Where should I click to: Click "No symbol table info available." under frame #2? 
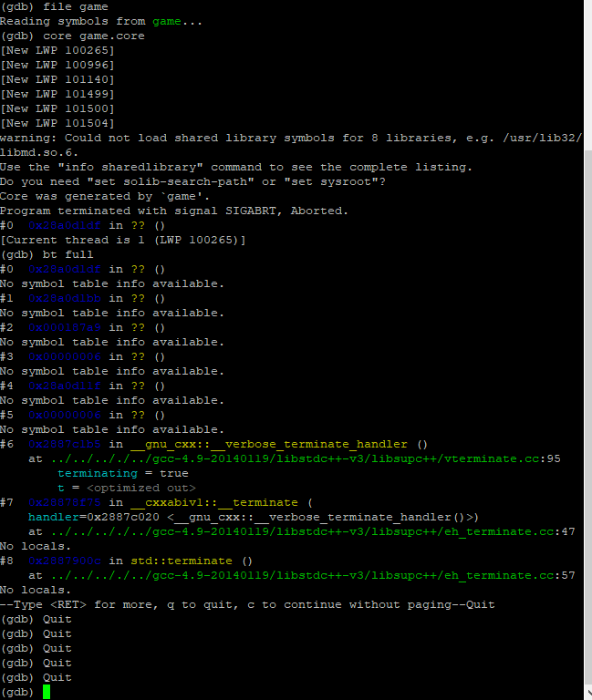(112, 343)
